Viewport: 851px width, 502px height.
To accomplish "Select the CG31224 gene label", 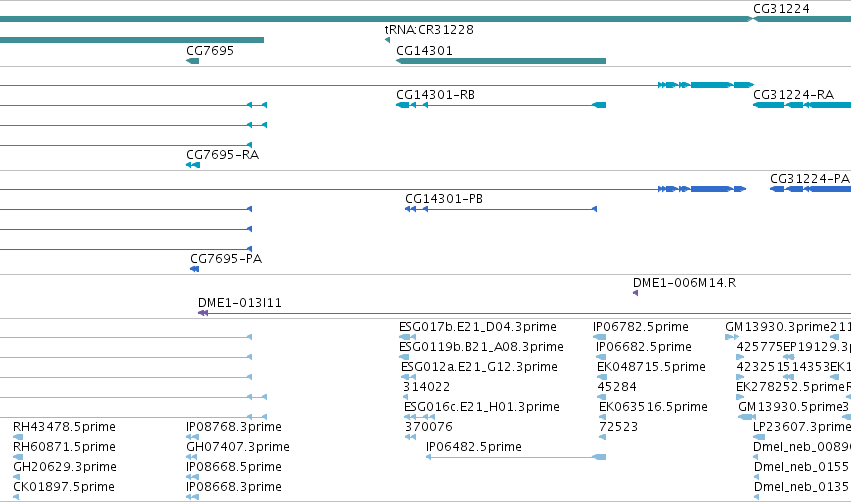I will [x=781, y=9].
